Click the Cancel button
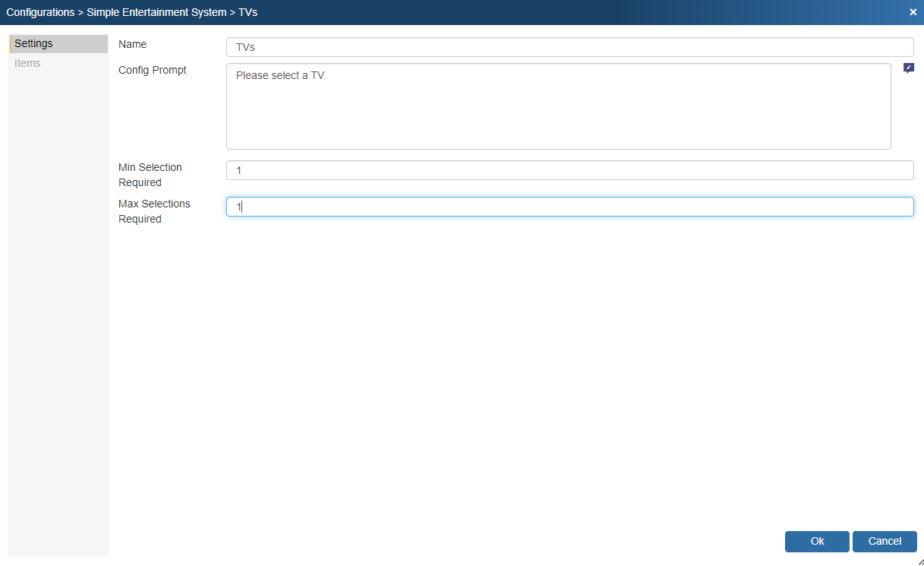924x566 pixels. coord(885,541)
